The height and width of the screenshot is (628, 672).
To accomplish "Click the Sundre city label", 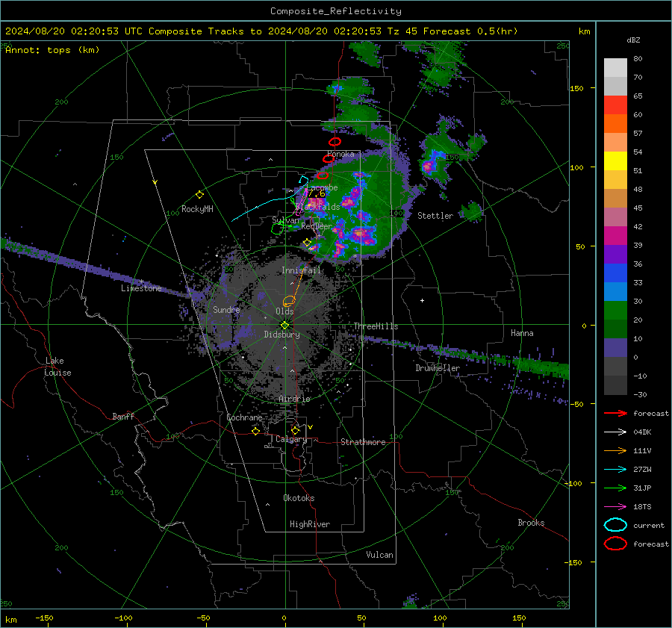I will [x=226, y=310].
